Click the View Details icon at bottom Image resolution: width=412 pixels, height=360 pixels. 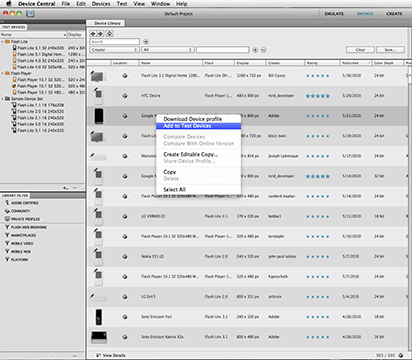(x=99, y=355)
